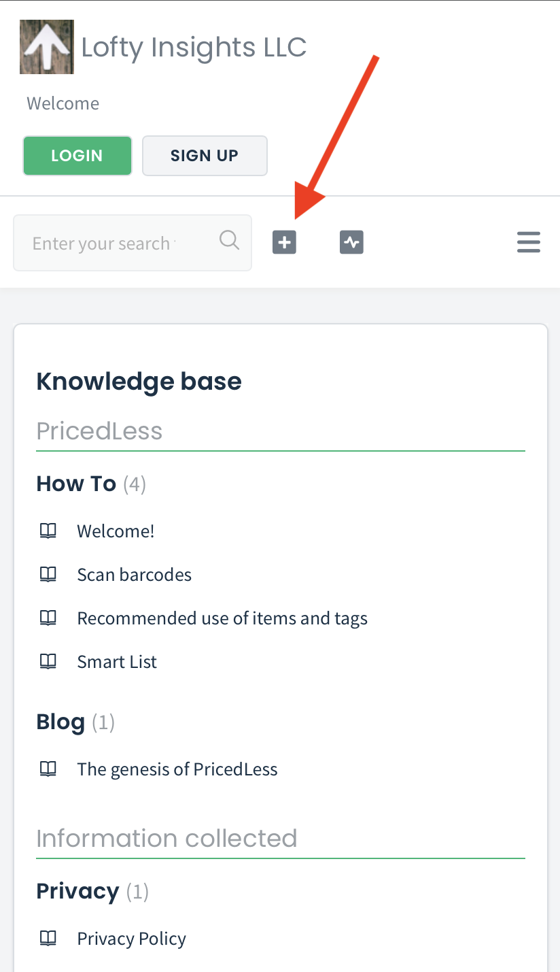
Task: Open the activity pulse icon
Action: click(351, 242)
